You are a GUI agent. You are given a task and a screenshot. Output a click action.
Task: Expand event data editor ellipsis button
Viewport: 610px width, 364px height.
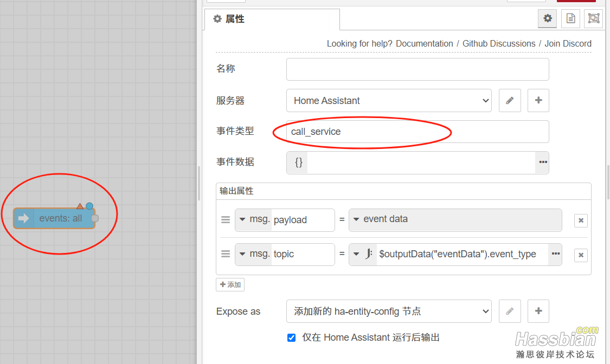pyautogui.click(x=543, y=162)
